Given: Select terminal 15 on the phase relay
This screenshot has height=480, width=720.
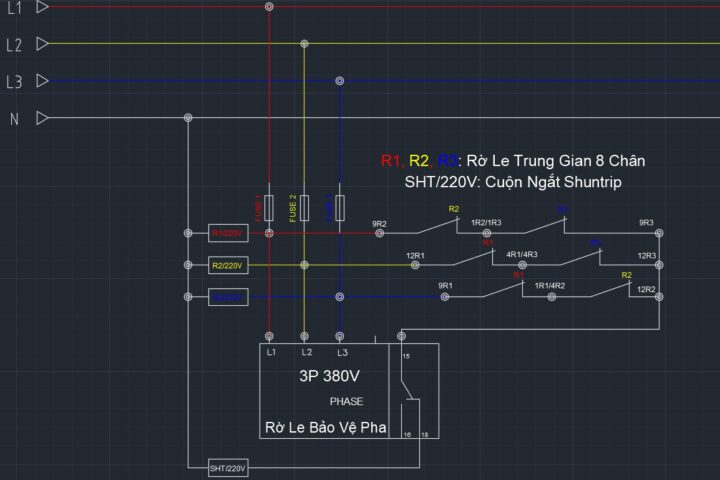Looking at the screenshot, I should point(406,357).
